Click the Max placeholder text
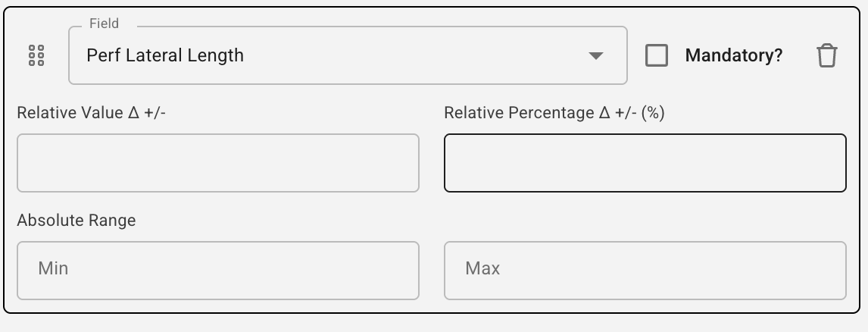The height and width of the screenshot is (332, 868). pos(482,268)
